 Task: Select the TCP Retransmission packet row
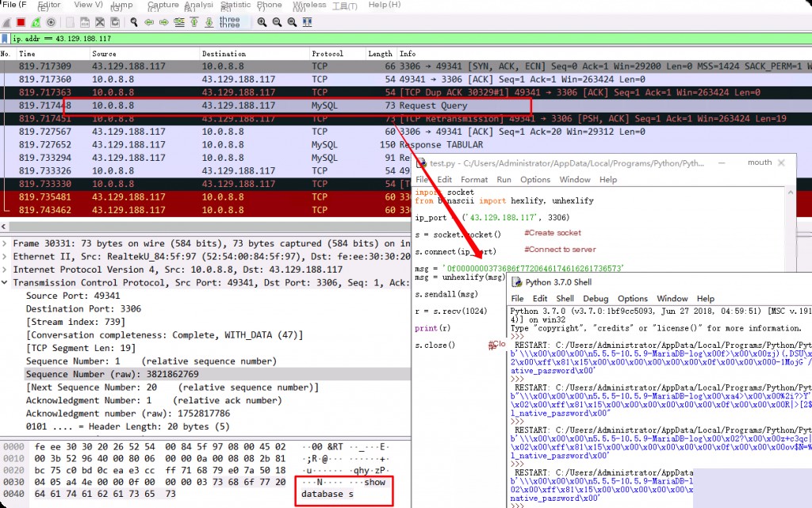(406, 118)
